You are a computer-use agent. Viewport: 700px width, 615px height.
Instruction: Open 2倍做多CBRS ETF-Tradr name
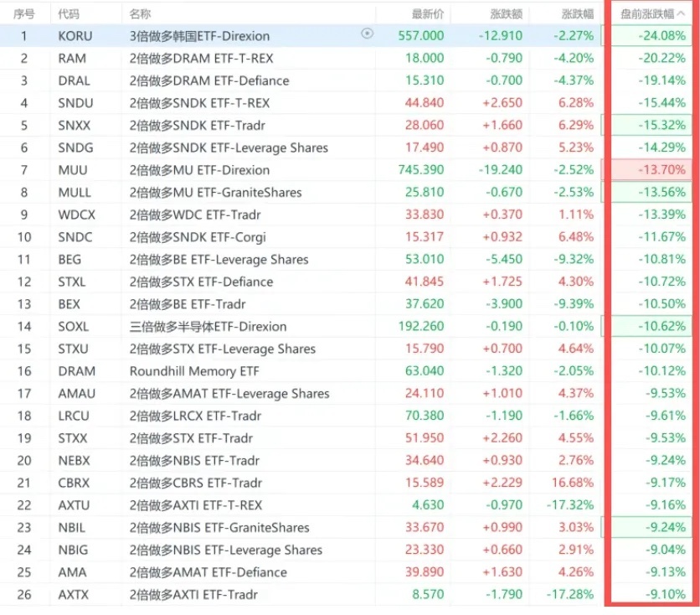click(196, 483)
